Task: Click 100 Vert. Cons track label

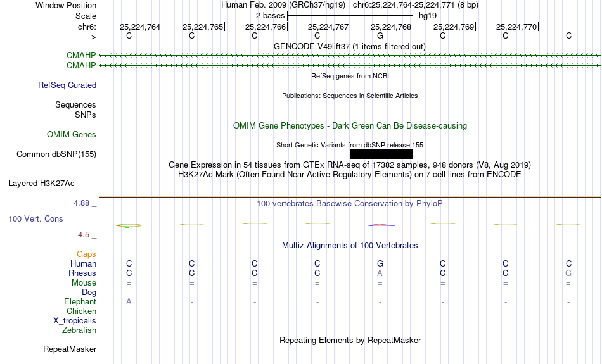Action: (35, 218)
